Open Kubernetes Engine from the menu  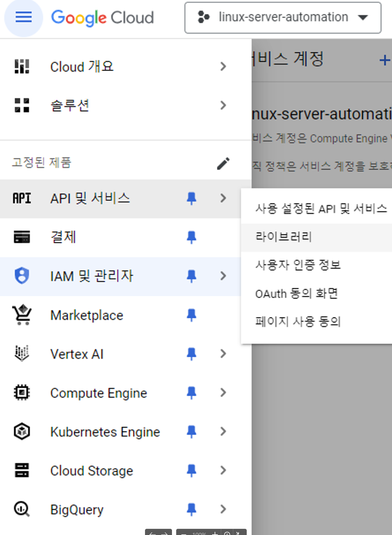[x=105, y=432]
